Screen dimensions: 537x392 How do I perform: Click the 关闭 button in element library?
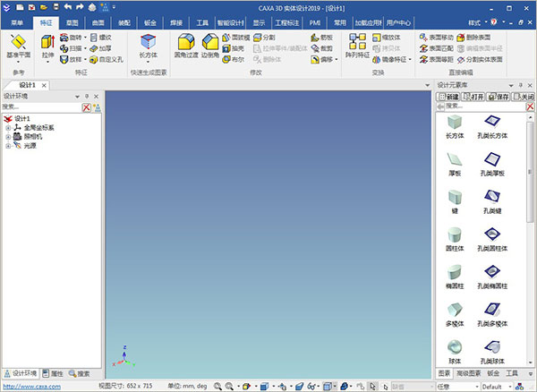(523, 97)
